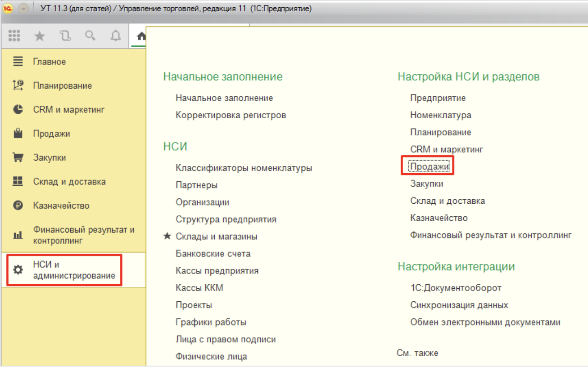Open global search with the magnifier icon
588x367 pixels.
(90, 36)
